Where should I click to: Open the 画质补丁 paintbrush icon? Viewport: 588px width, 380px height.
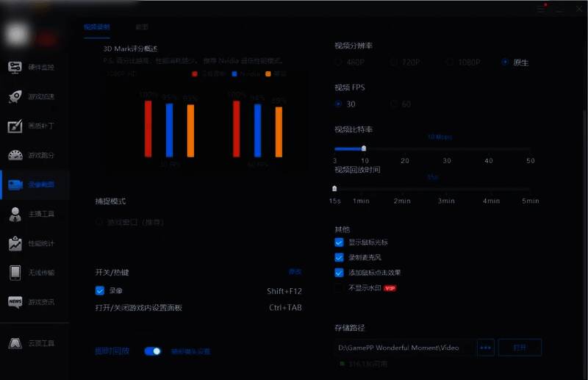point(15,126)
